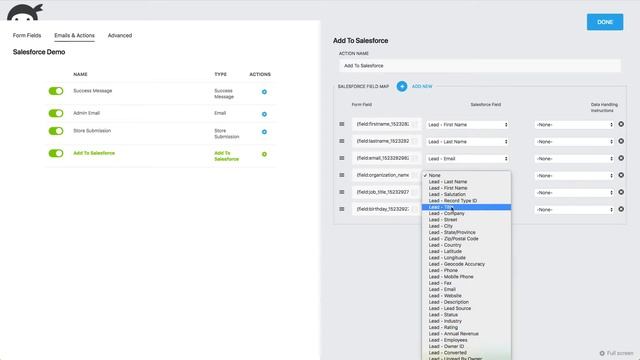Open data handling dropdown for firstname row

(574, 124)
